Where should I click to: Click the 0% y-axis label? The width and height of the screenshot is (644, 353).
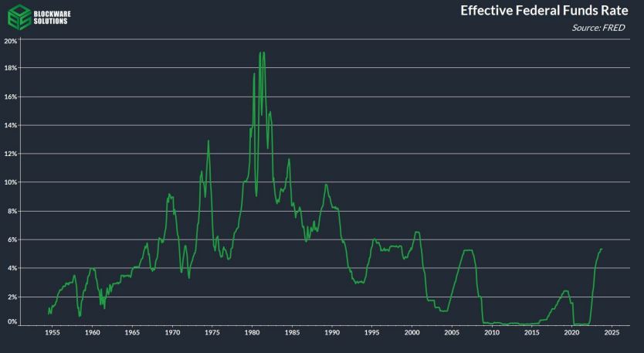(x=11, y=321)
